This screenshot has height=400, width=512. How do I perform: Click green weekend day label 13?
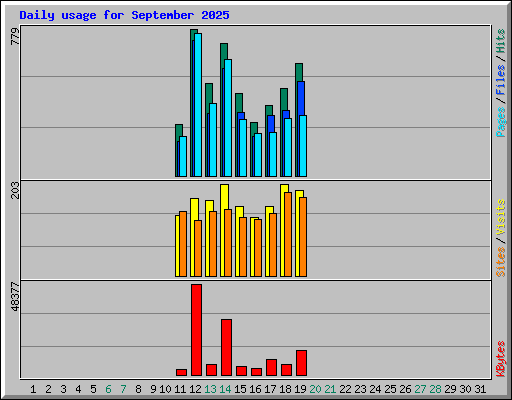pyautogui.click(x=210, y=389)
